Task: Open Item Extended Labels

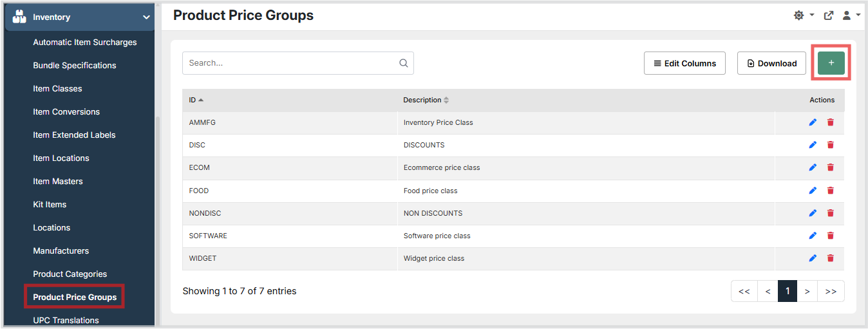Action: click(74, 135)
